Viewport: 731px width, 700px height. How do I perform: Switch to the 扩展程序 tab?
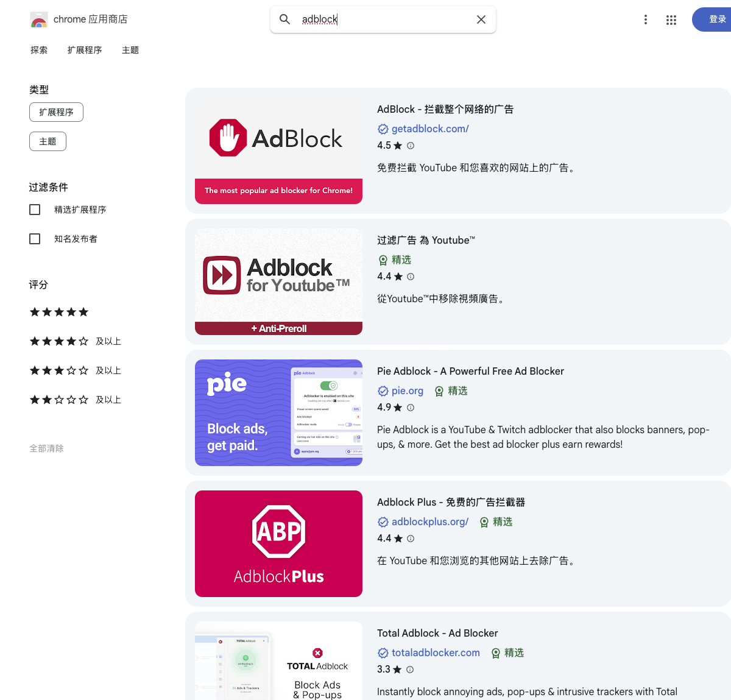[85, 50]
